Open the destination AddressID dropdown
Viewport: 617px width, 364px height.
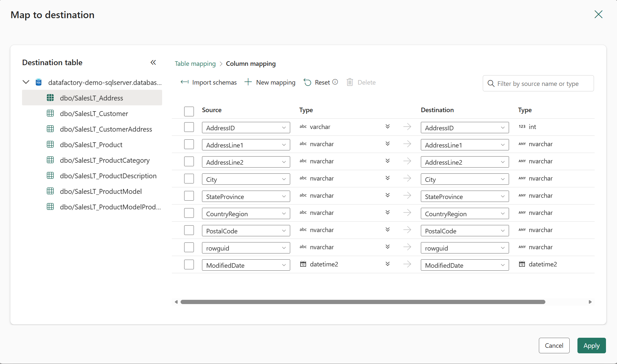(503, 127)
